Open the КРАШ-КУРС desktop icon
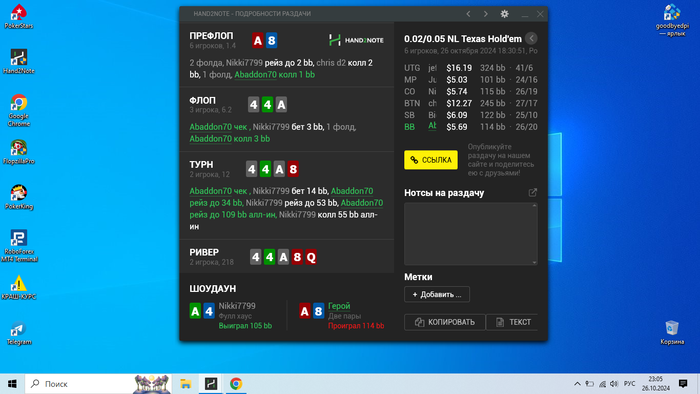Image resolution: width=700 pixels, height=394 pixels. 18,288
